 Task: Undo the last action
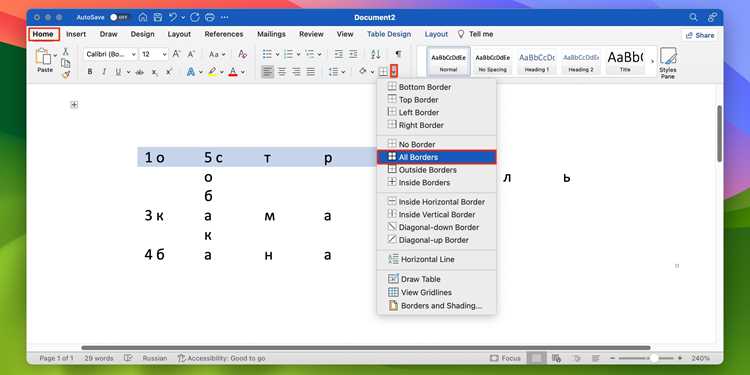[173, 17]
